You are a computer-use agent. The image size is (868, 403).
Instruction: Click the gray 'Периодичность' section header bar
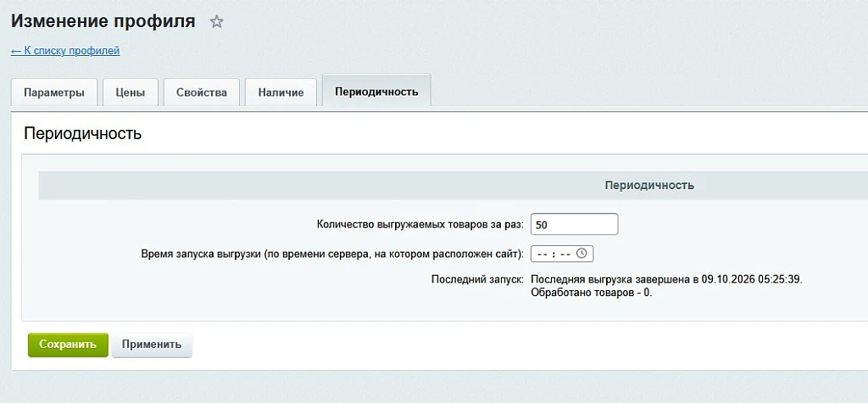[453, 185]
